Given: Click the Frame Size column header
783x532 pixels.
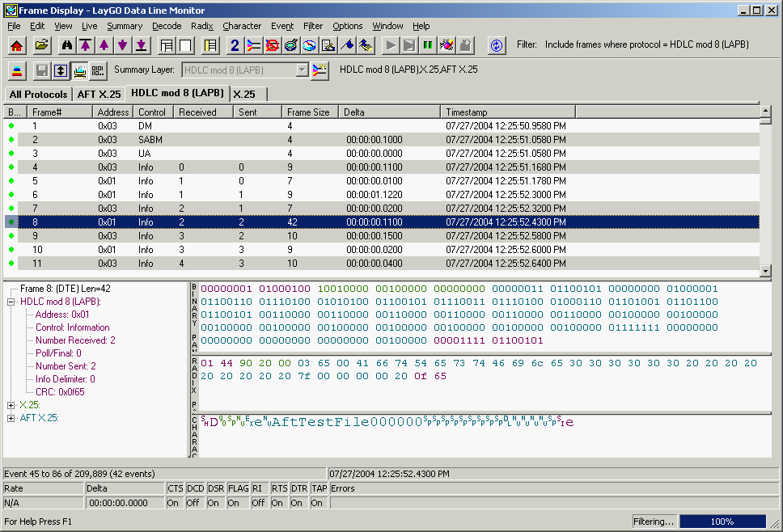Looking at the screenshot, I should (x=310, y=112).
